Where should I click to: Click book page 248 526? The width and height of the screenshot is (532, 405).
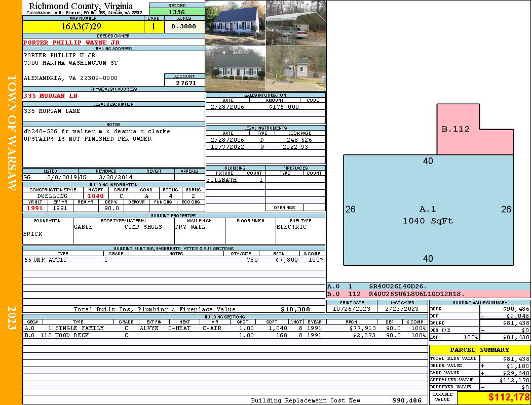[x=299, y=140]
